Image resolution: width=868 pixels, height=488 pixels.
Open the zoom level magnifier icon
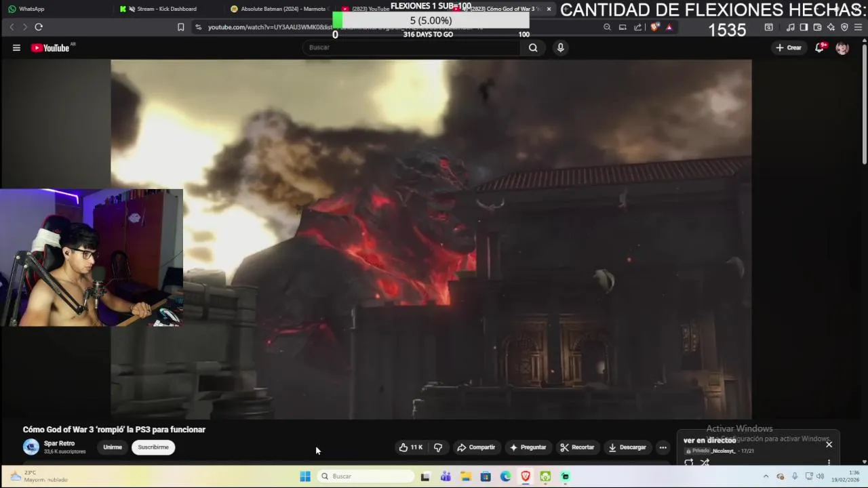[x=607, y=27]
